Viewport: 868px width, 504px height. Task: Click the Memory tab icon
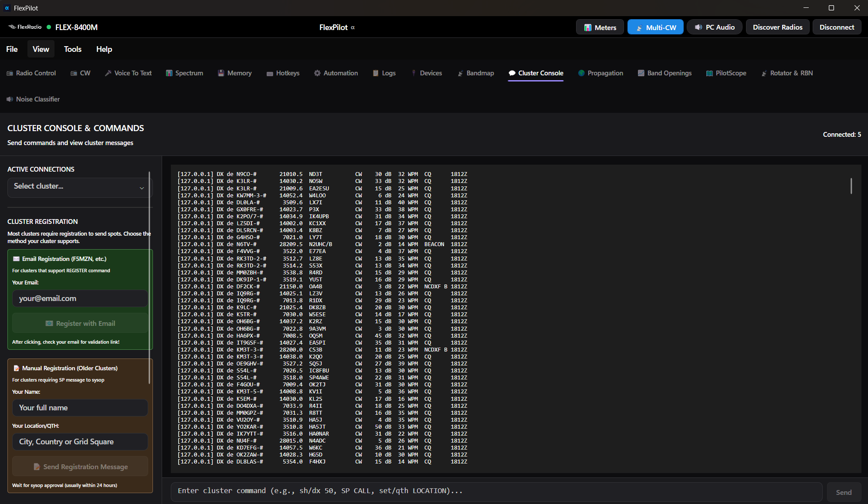coord(221,73)
